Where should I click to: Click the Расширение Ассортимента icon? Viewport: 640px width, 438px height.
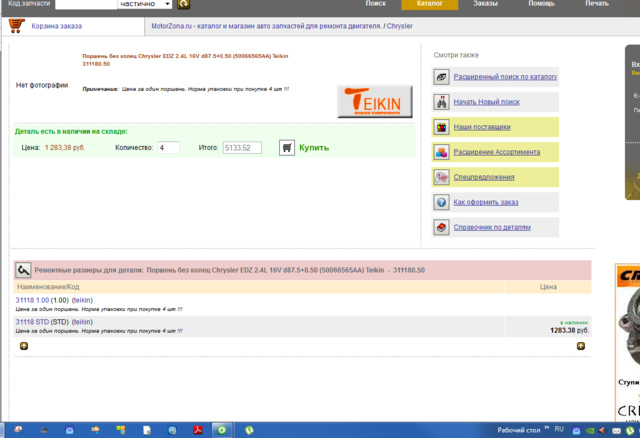(441, 152)
